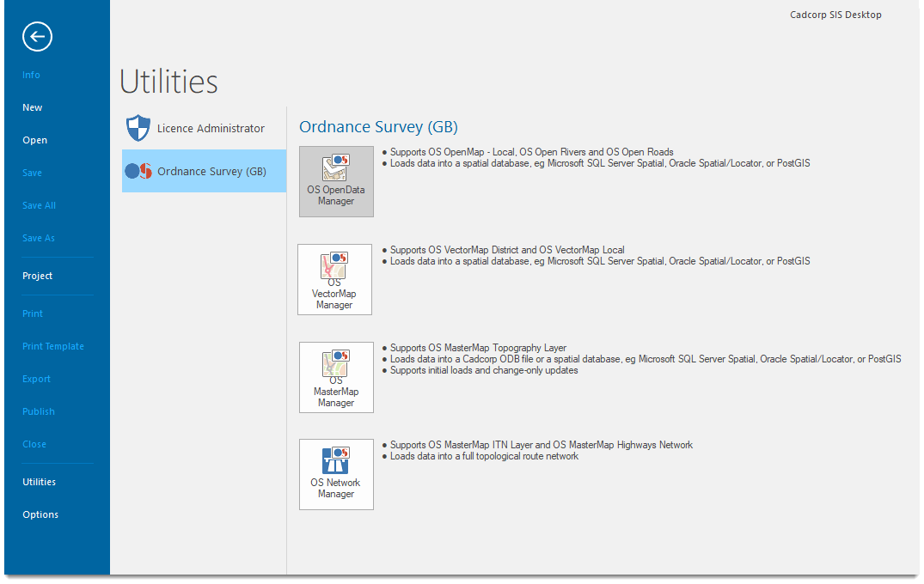This screenshot has width=924, height=584.
Task: Click the Licence Administrator shield icon
Action: click(138, 128)
